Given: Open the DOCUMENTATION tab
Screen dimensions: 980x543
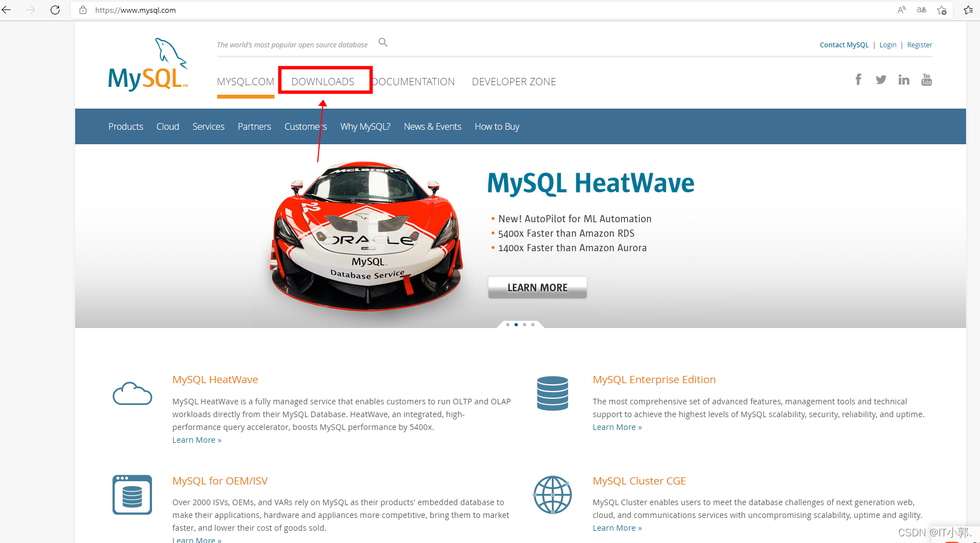Looking at the screenshot, I should point(413,82).
